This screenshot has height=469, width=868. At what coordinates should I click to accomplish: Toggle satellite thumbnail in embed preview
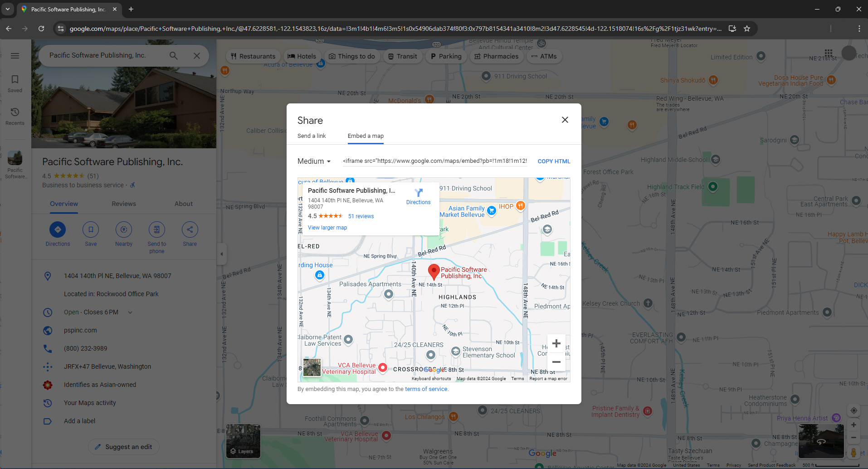[x=312, y=367]
